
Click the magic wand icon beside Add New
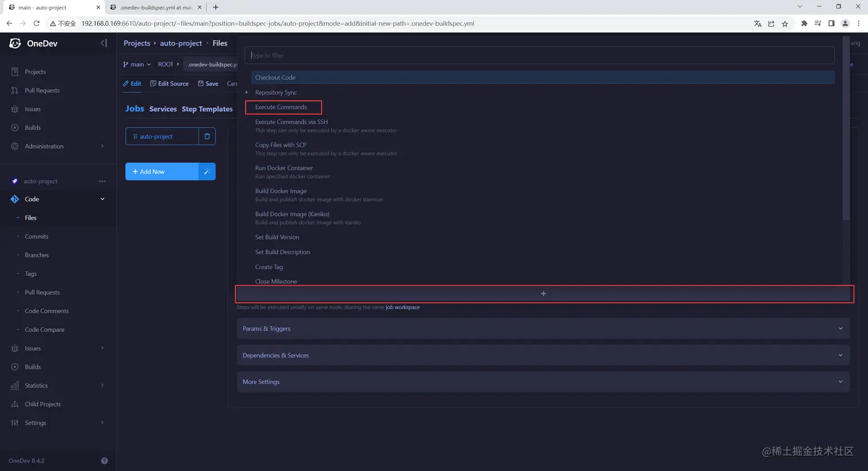(207, 172)
